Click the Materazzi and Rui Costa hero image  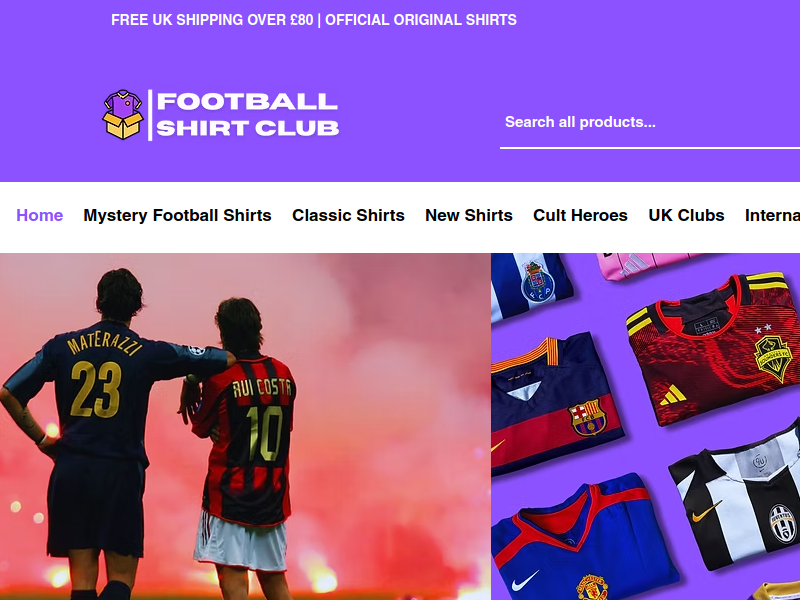point(245,427)
